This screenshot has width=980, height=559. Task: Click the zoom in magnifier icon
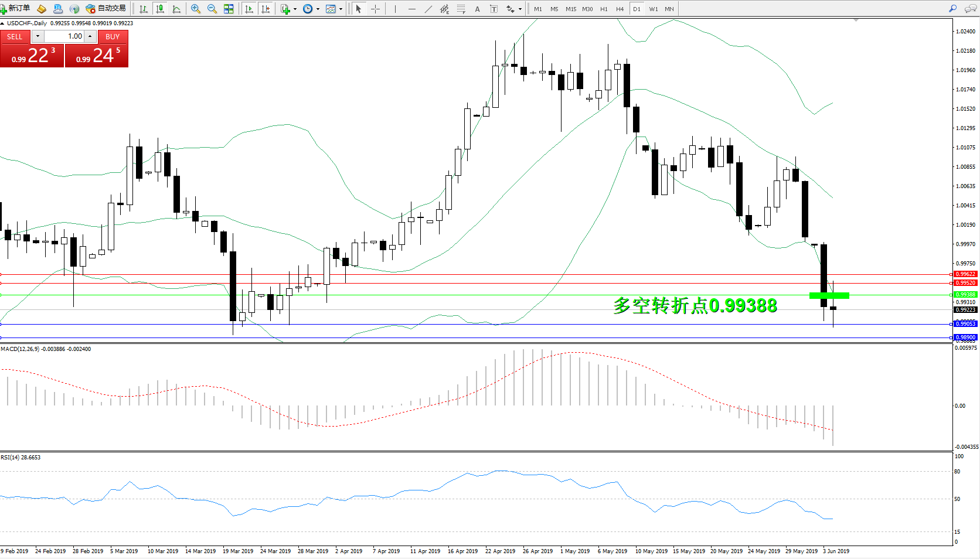pyautogui.click(x=196, y=9)
